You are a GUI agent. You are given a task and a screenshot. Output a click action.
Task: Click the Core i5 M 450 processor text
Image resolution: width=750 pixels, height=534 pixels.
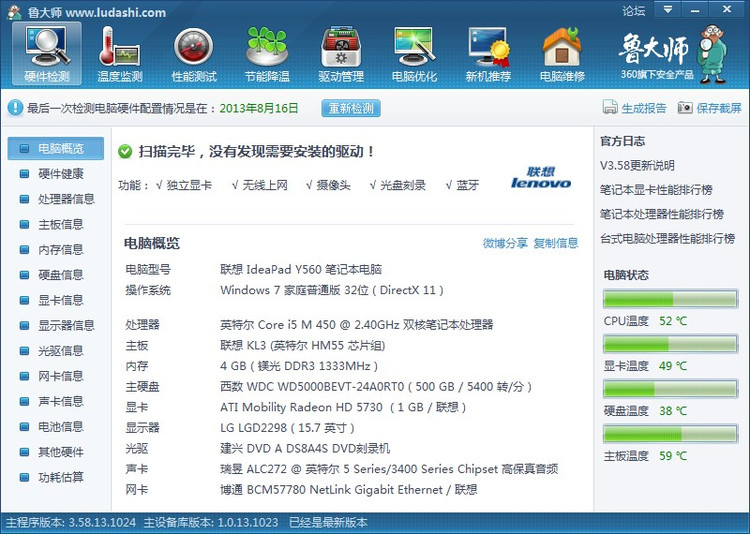(x=356, y=325)
